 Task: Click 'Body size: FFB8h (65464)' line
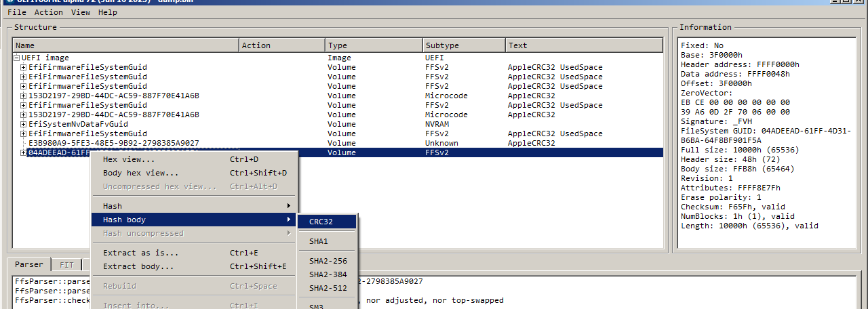point(737,169)
